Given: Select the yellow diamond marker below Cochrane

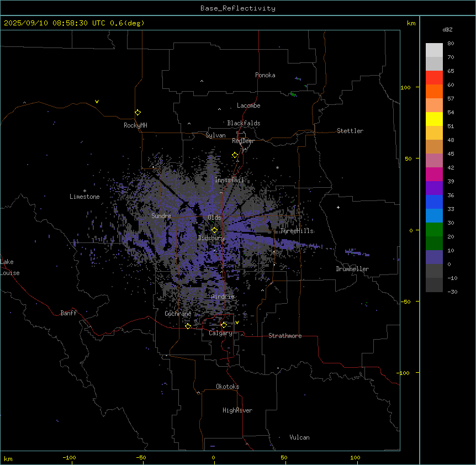Looking at the screenshot, I should [x=188, y=326].
